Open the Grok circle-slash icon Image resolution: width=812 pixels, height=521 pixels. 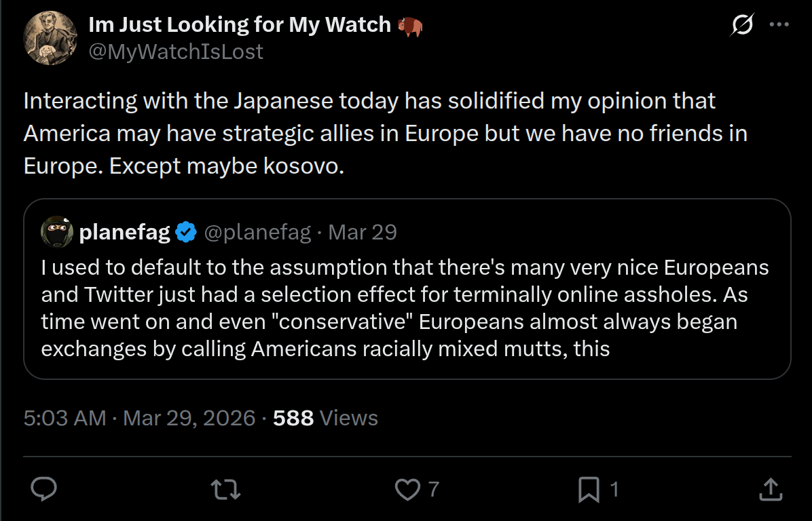742,26
